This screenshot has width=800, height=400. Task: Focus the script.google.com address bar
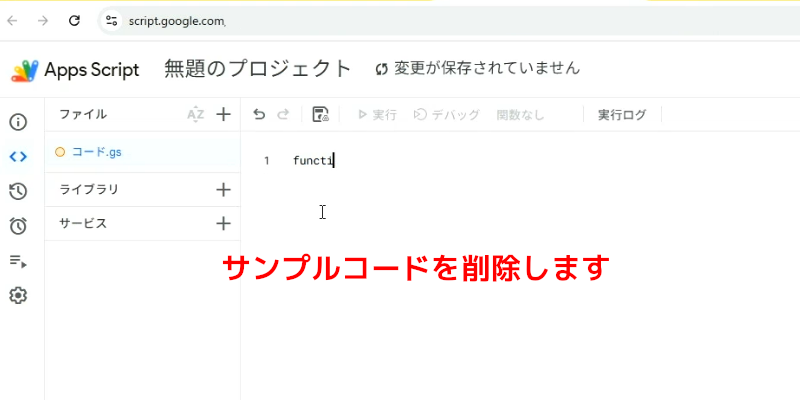pos(449,21)
